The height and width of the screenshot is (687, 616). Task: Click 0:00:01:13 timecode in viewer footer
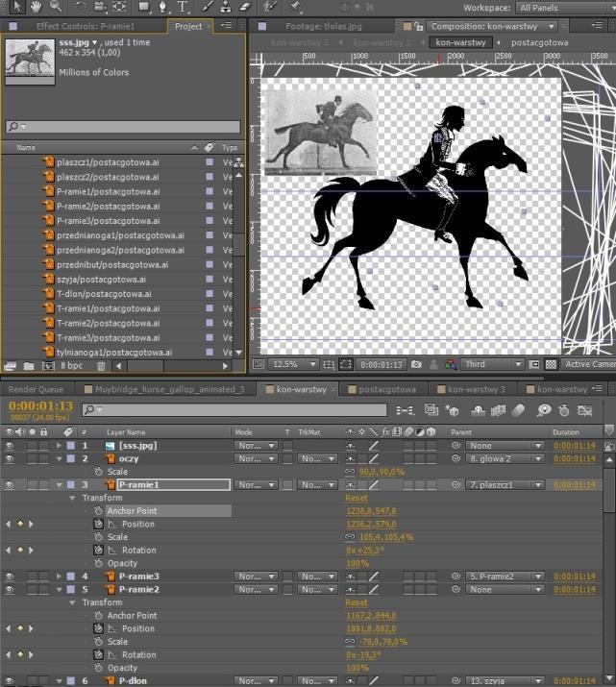382,364
